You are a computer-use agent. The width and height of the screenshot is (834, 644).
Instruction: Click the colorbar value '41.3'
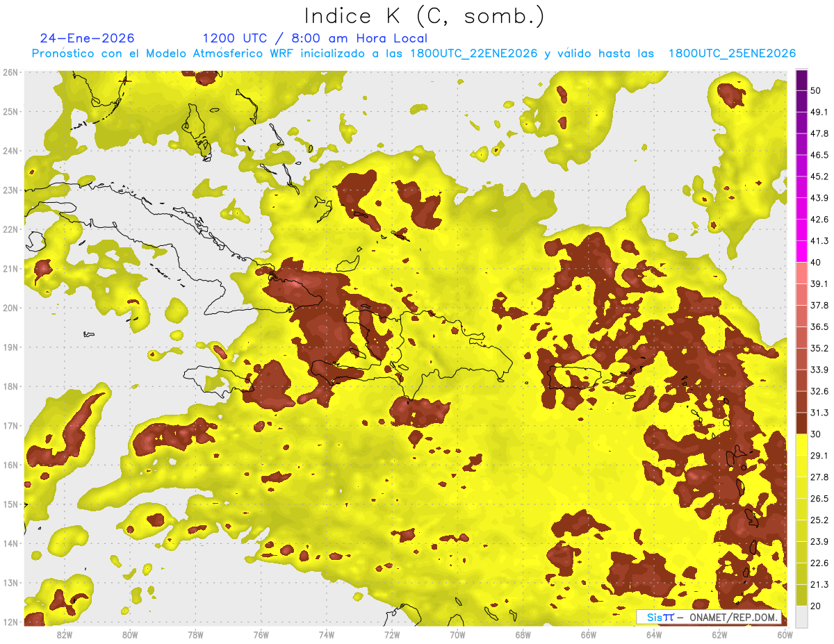pos(819,241)
